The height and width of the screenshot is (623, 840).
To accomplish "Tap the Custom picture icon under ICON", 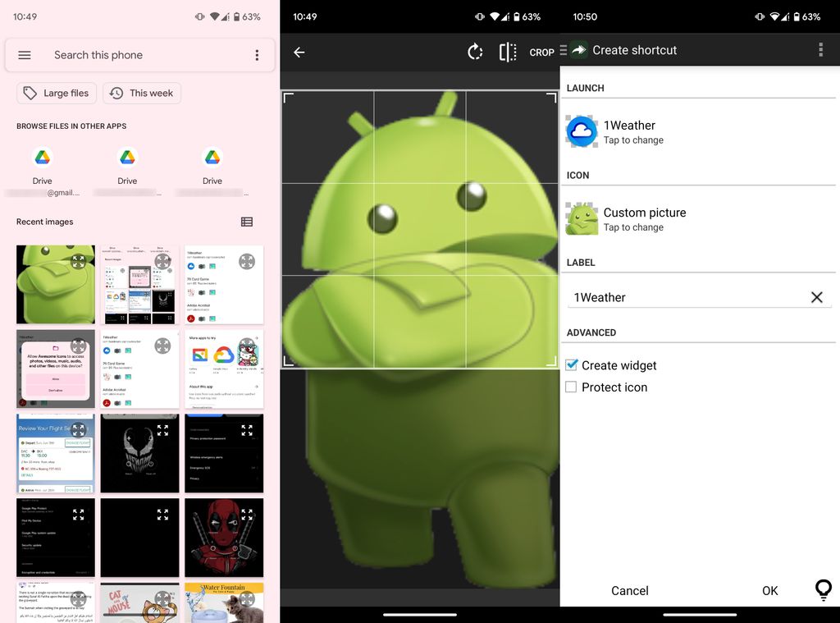I will point(581,218).
